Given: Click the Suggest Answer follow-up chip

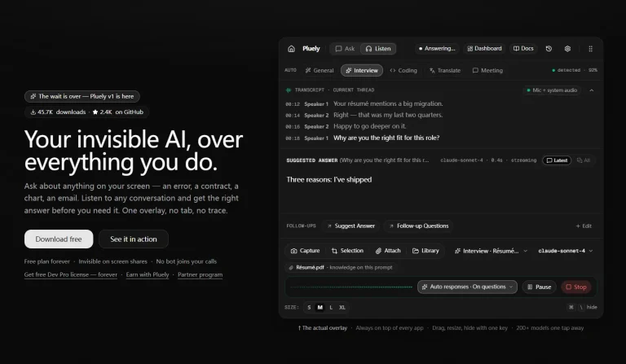Looking at the screenshot, I should [x=351, y=226].
